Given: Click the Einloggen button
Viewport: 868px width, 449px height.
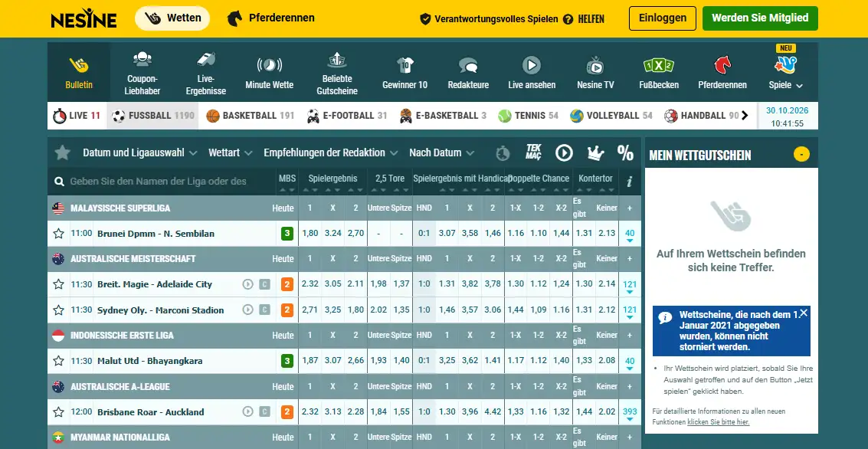Looking at the screenshot, I should 663,18.
